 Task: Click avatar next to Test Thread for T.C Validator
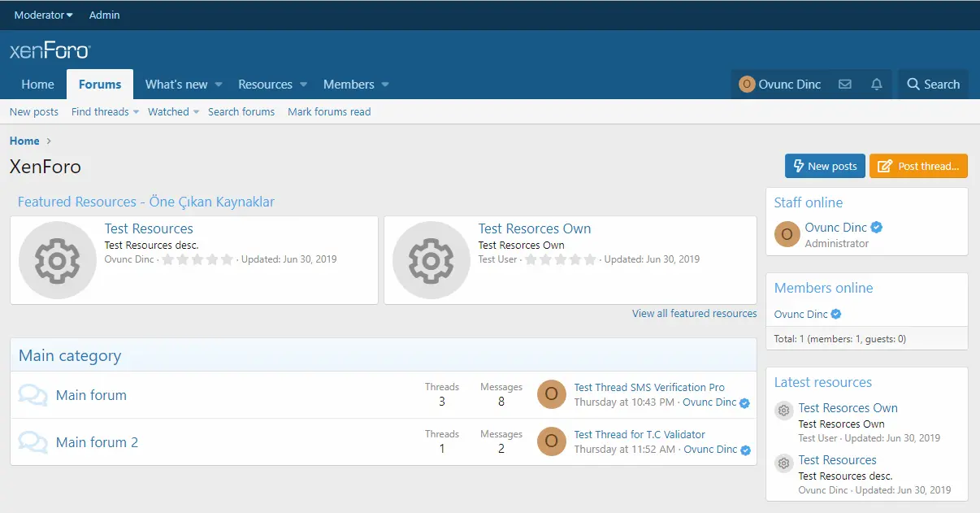pos(552,441)
